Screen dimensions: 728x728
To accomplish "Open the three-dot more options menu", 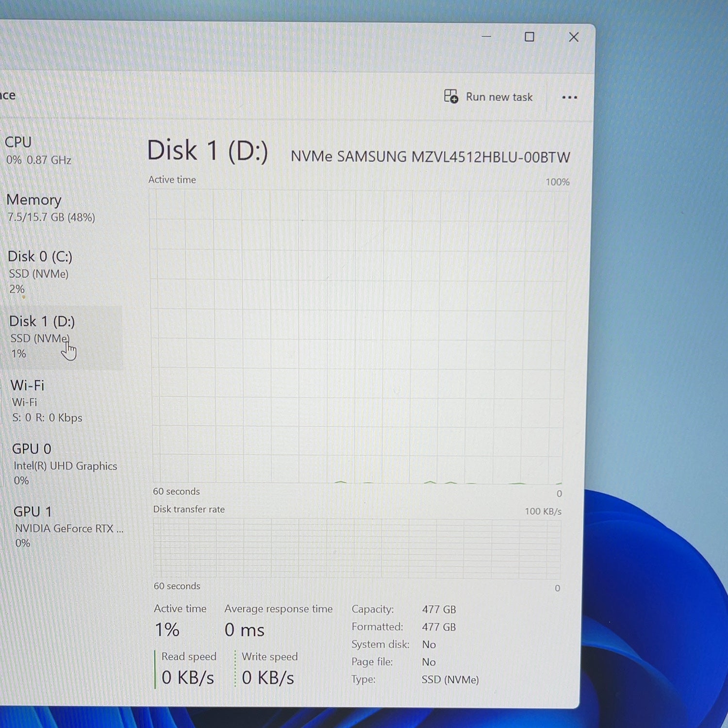I will coord(569,98).
